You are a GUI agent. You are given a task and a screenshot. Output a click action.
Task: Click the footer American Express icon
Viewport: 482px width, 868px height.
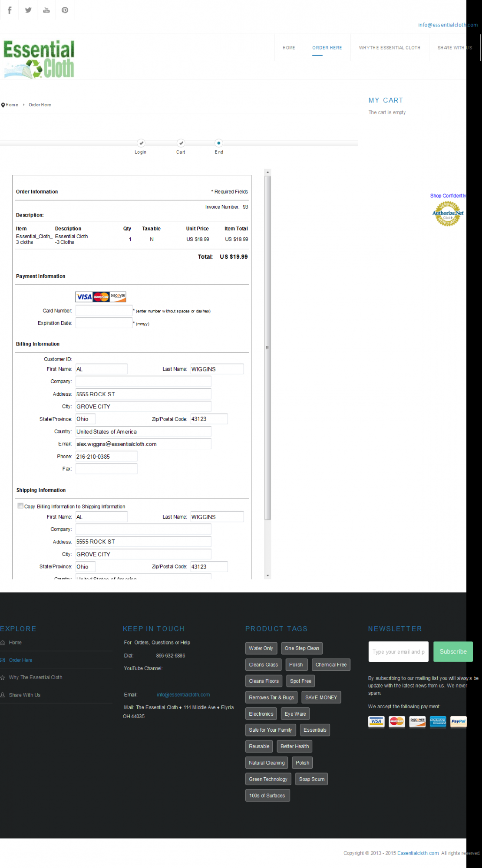438,721
